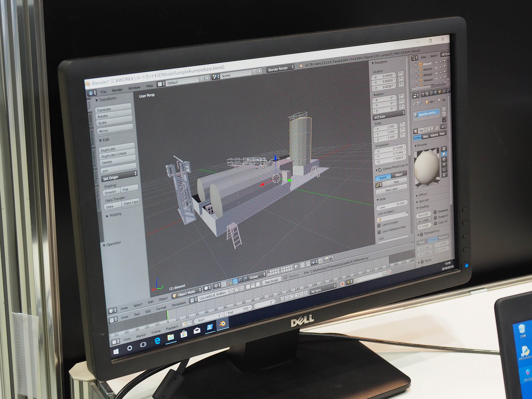Click the translate manipulator arrow icon
The image size is (532, 399).
tap(235, 281)
